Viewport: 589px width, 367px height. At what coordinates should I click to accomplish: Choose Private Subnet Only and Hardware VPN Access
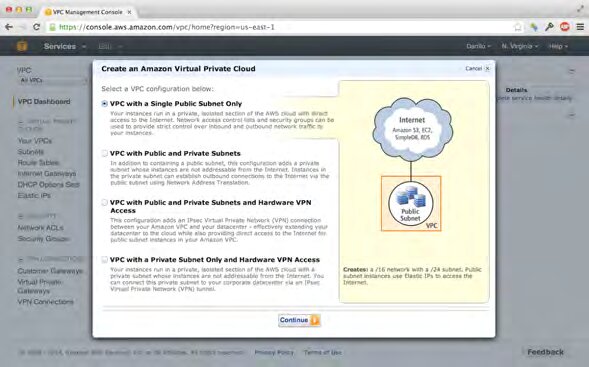104,260
